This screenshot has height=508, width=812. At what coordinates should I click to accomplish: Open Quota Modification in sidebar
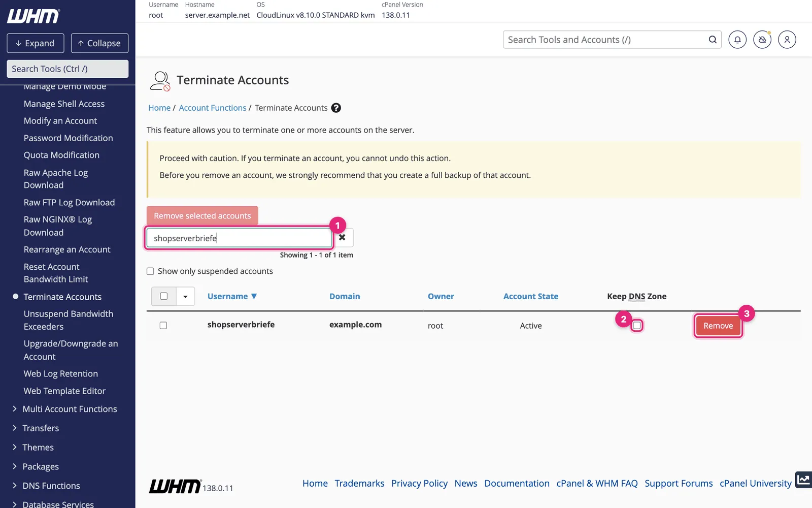(61, 155)
